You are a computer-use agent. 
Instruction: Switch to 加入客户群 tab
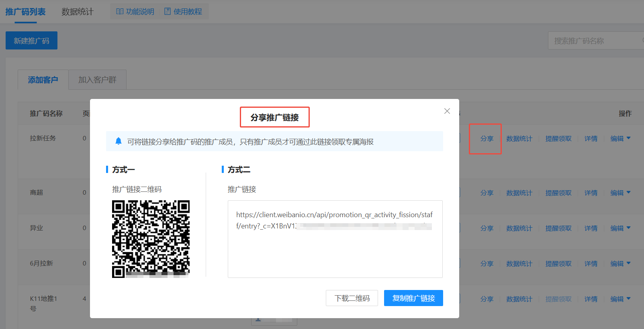97,80
